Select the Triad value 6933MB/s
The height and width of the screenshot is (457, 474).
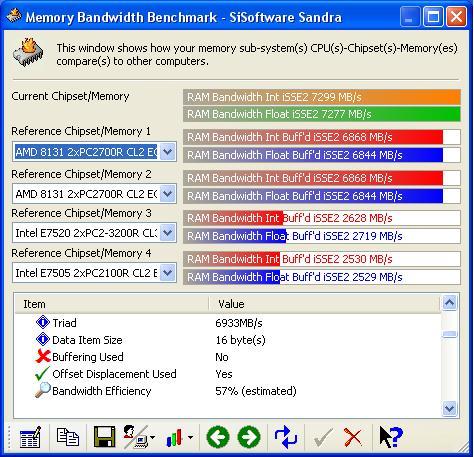[239, 323]
